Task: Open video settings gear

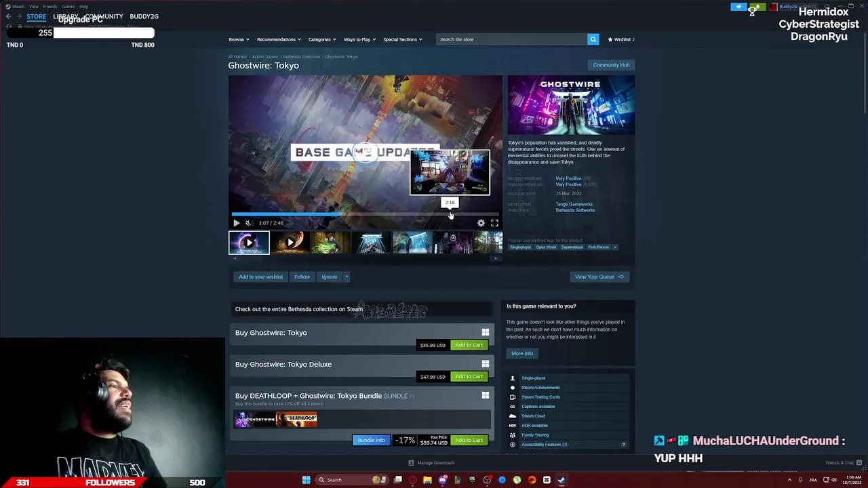Action: point(481,223)
